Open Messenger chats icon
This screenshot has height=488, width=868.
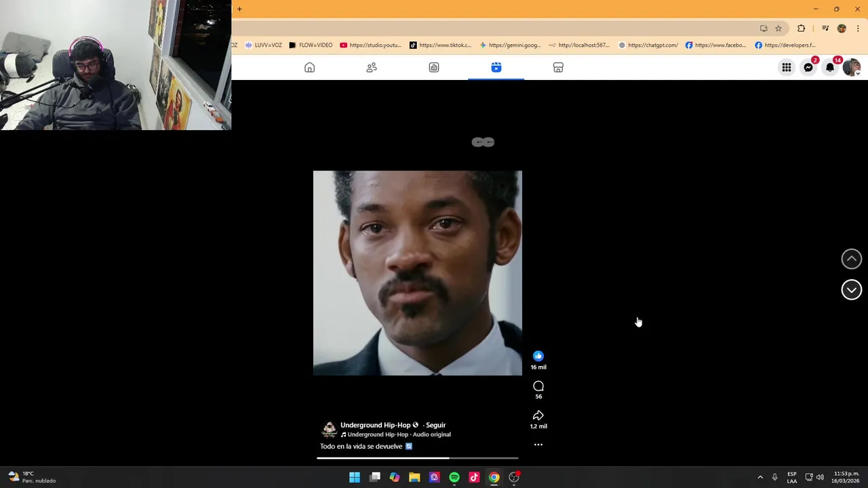point(808,68)
